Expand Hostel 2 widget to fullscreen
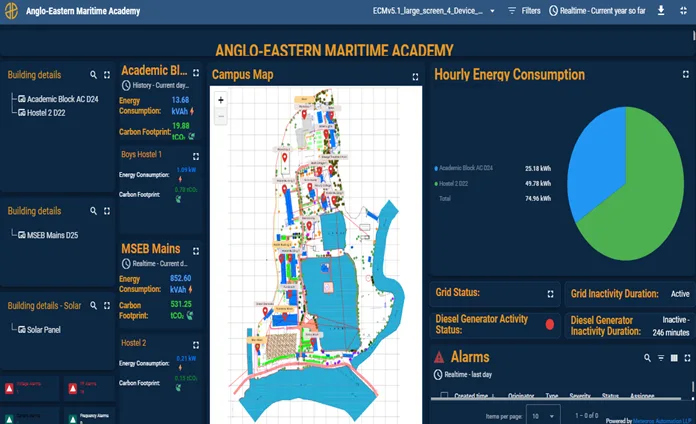This screenshot has width=696, height=424. pyautogui.click(x=196, y=345)
